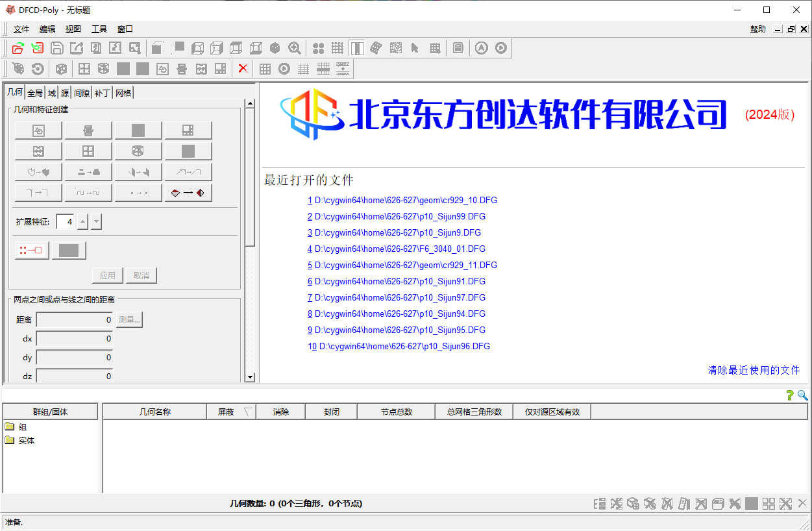Open the 视图 menu
Viewport: 812px width, 531px height.
73,29
